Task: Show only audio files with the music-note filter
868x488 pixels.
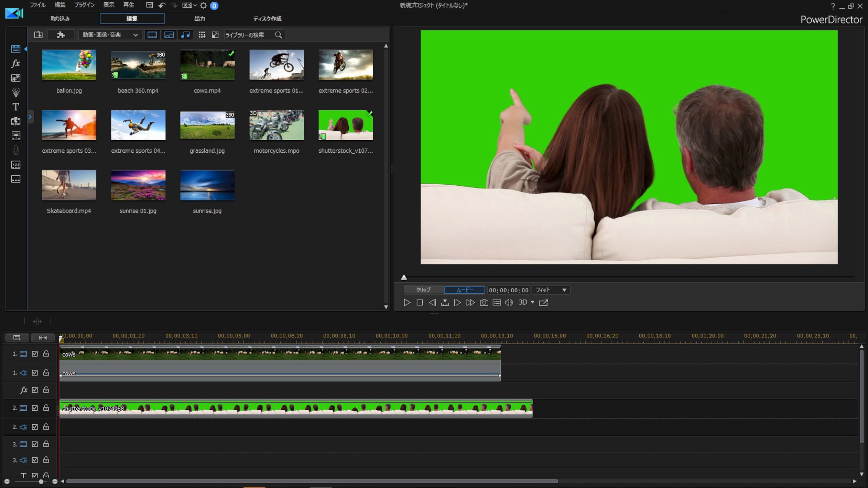Action: (x=185, y=35)
